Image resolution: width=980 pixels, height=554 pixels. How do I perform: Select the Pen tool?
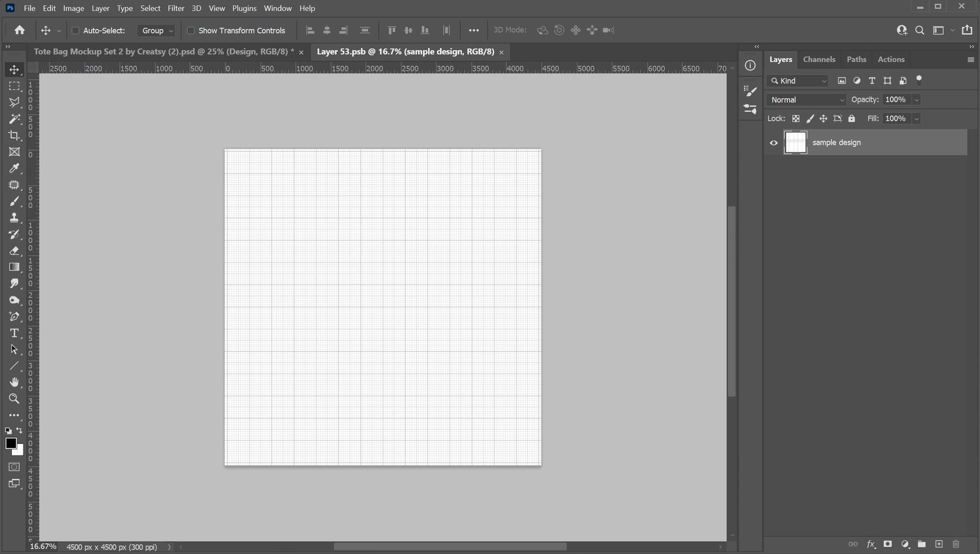(x=14, y=317)
